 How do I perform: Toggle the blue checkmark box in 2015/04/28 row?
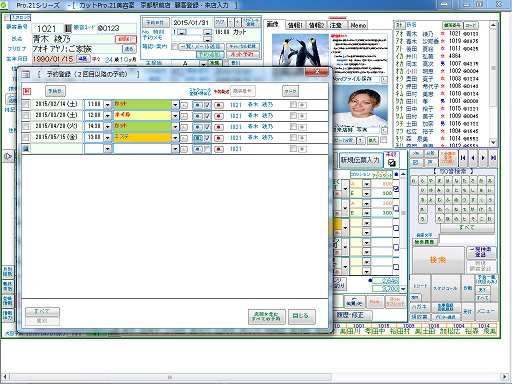[x=207, y=127]
